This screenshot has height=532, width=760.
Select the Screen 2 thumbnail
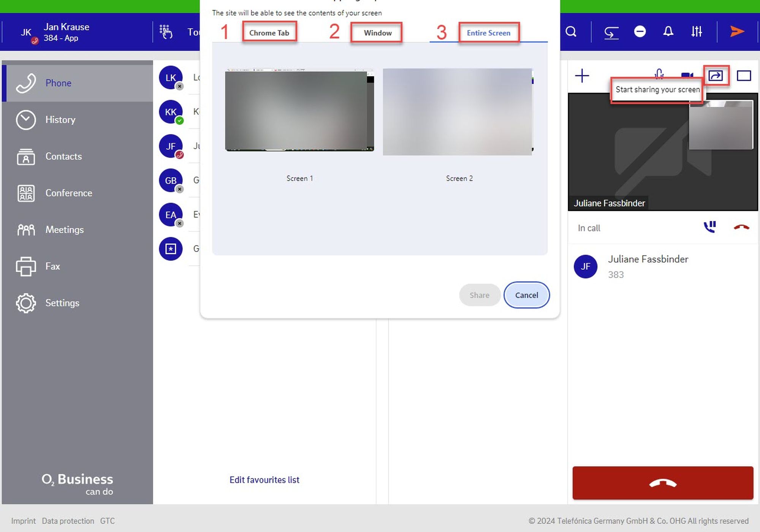[458, 112]
